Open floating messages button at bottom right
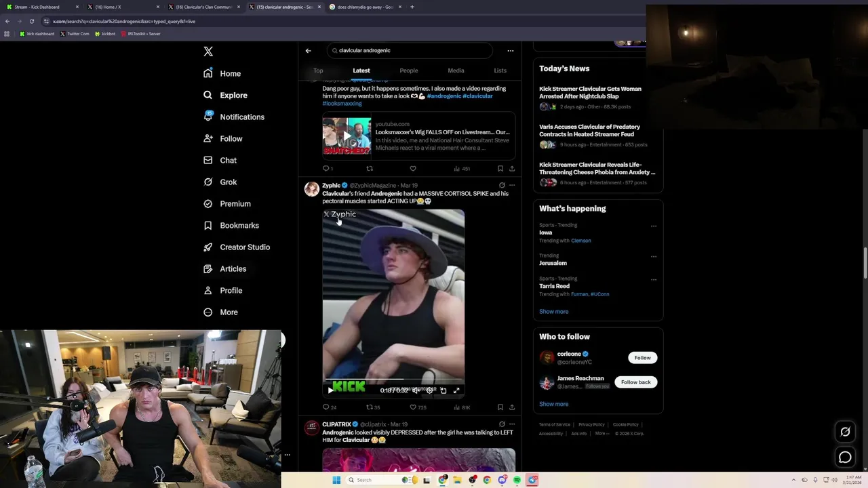This screenshot has height=488, width=868. click(x=845, y=457)
